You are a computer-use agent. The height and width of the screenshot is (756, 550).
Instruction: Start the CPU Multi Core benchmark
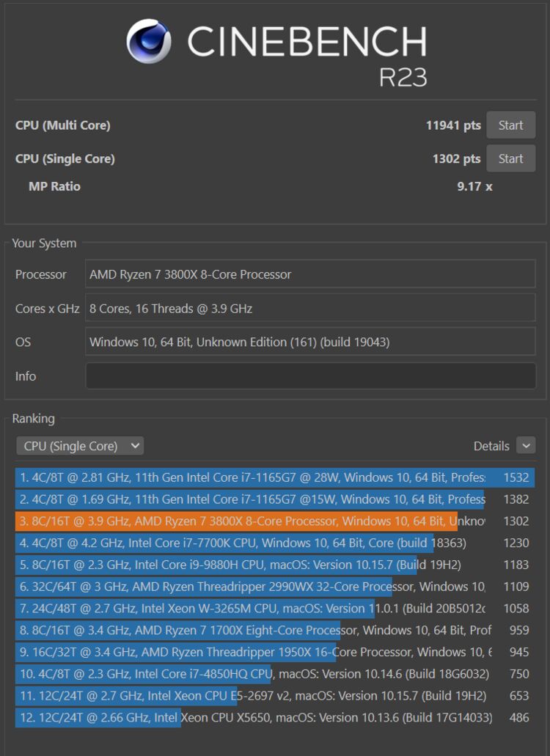point(510,125)
